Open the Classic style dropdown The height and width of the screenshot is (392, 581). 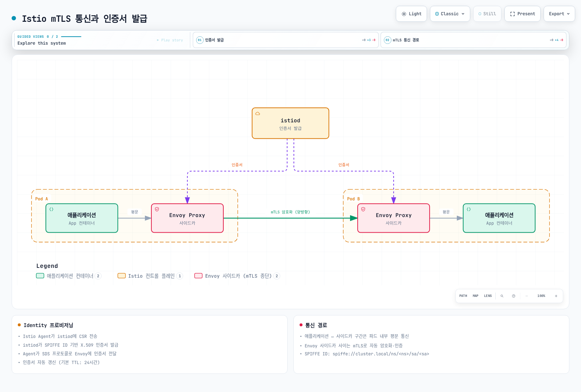[450, 14]
